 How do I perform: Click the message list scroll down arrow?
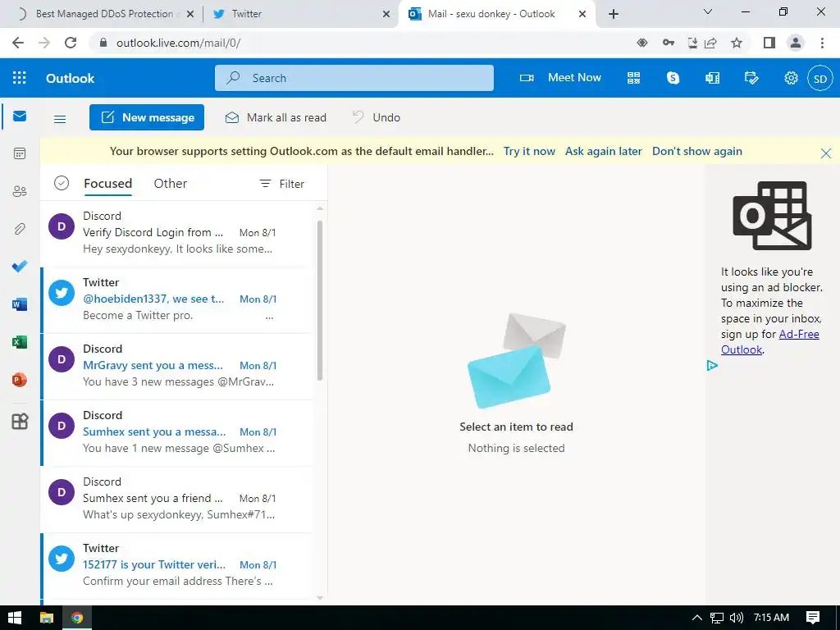tap(320, 597)
